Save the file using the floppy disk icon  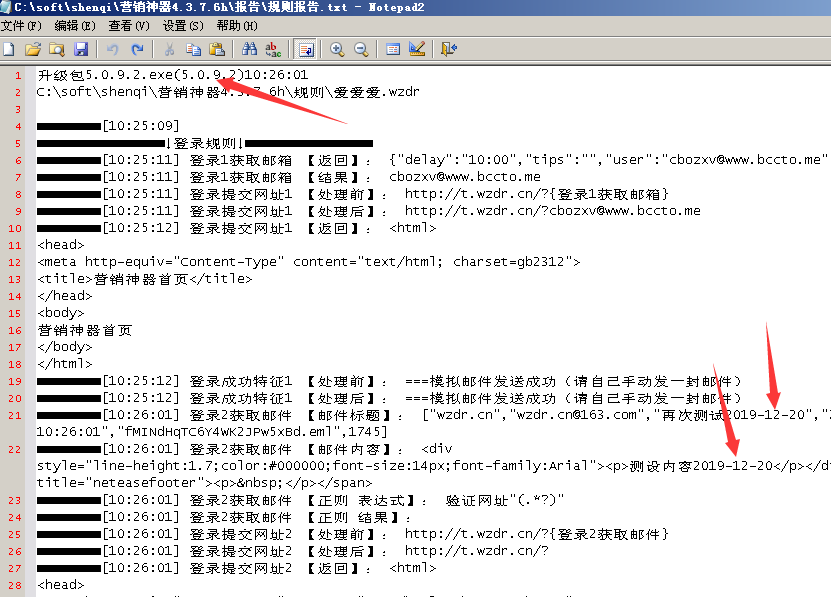81,49
